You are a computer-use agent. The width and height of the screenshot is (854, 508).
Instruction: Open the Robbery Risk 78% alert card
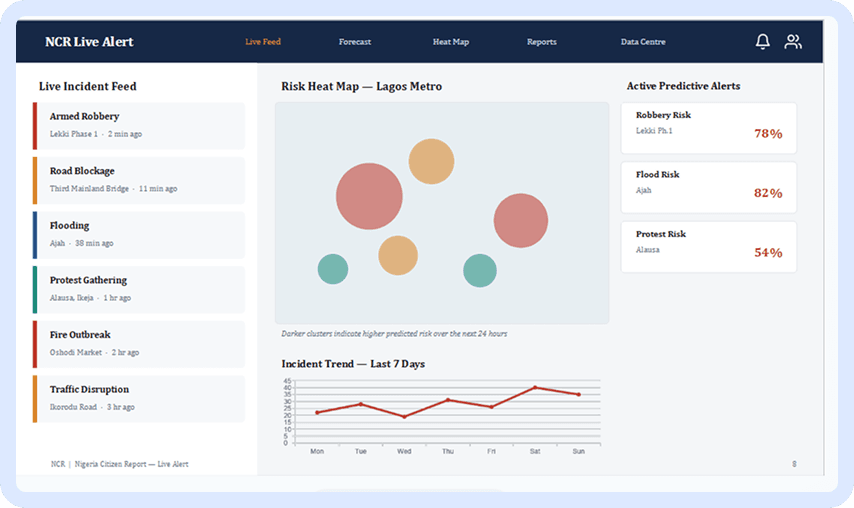pyautogui.click(x=709, y=128)
